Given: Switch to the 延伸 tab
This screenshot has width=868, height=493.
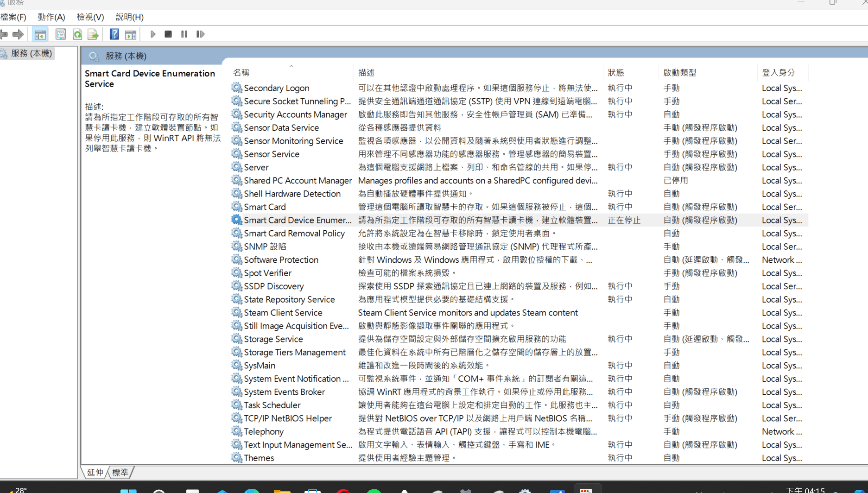Looking at the screenshot, I should [95, 472].
